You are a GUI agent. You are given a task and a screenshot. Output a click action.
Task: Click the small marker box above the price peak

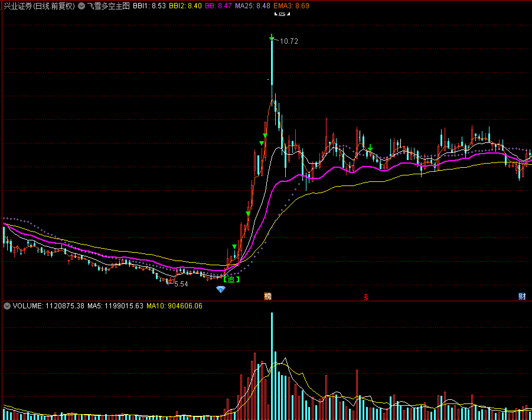282,14
